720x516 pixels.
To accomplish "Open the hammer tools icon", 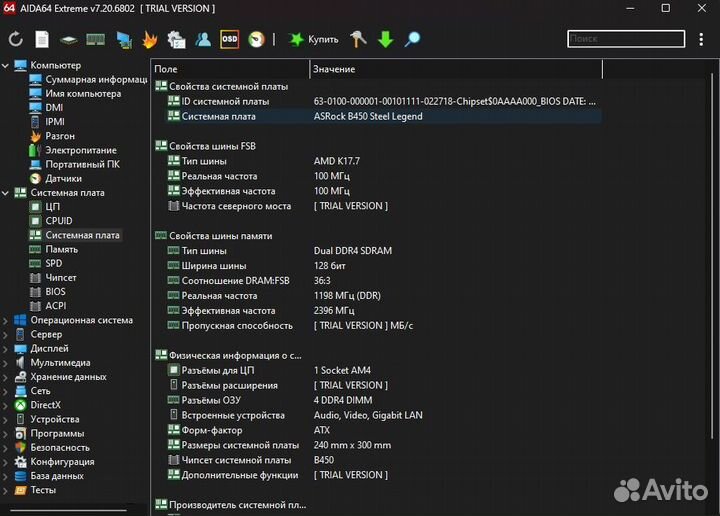I will point(358,39).
